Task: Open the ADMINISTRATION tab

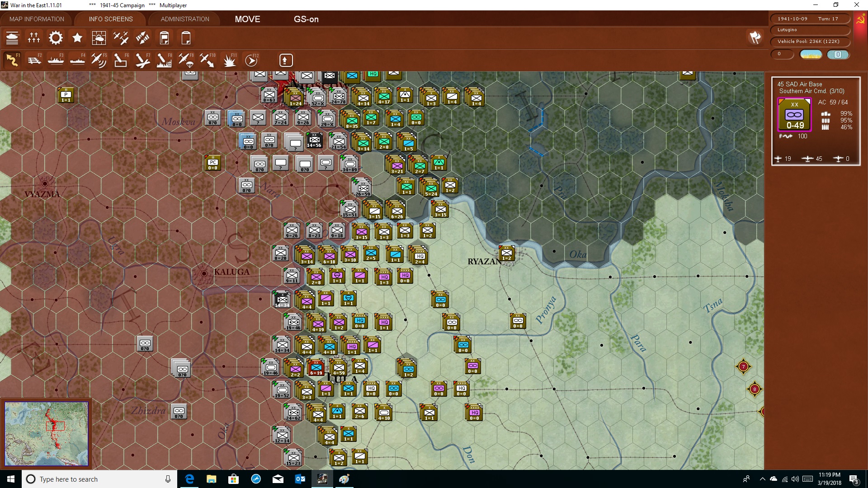Action: 185,19
